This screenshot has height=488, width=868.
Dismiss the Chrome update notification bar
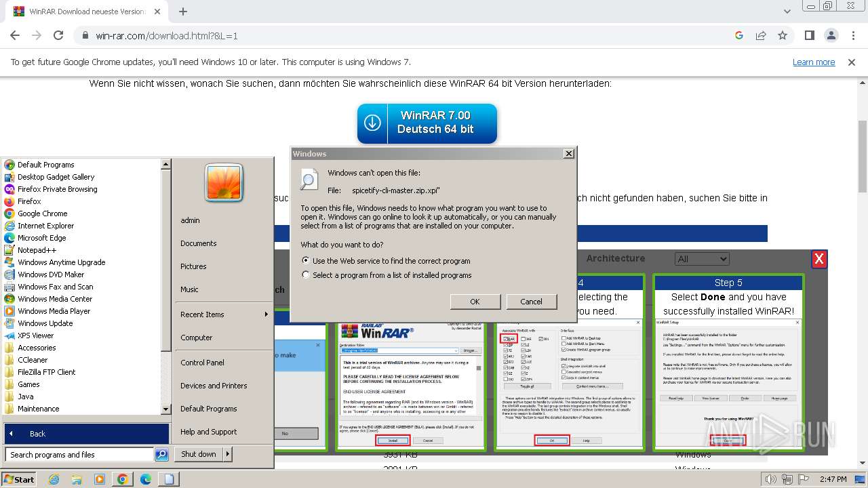coord(852,62)
